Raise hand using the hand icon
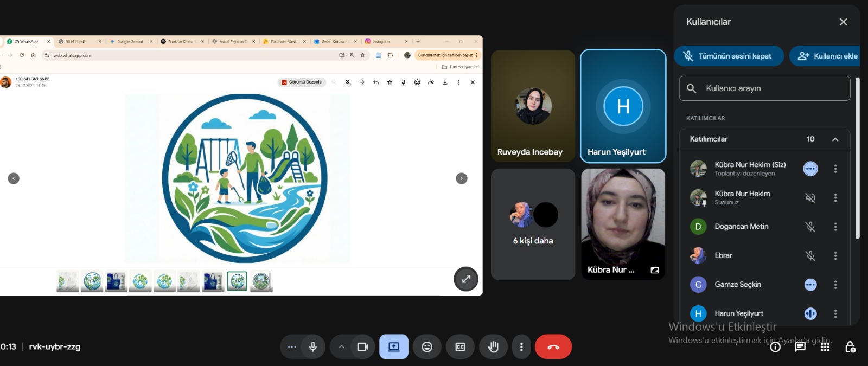 pos(493,347)
